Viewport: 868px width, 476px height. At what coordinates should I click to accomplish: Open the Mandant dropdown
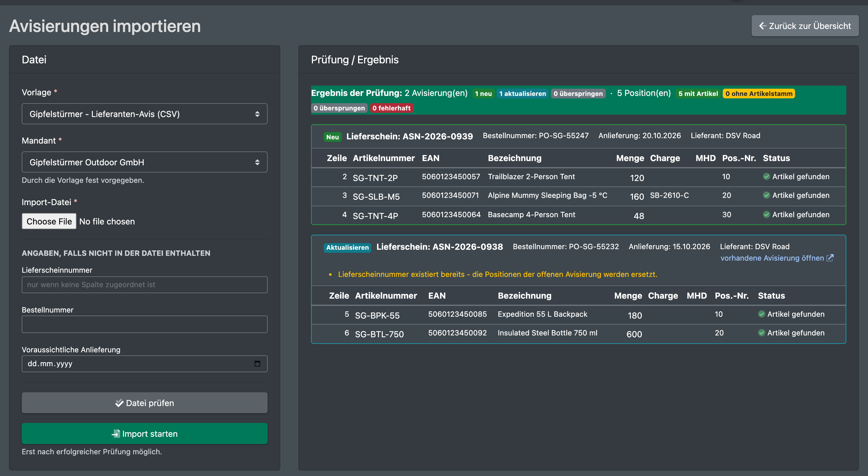click(145, 162)
